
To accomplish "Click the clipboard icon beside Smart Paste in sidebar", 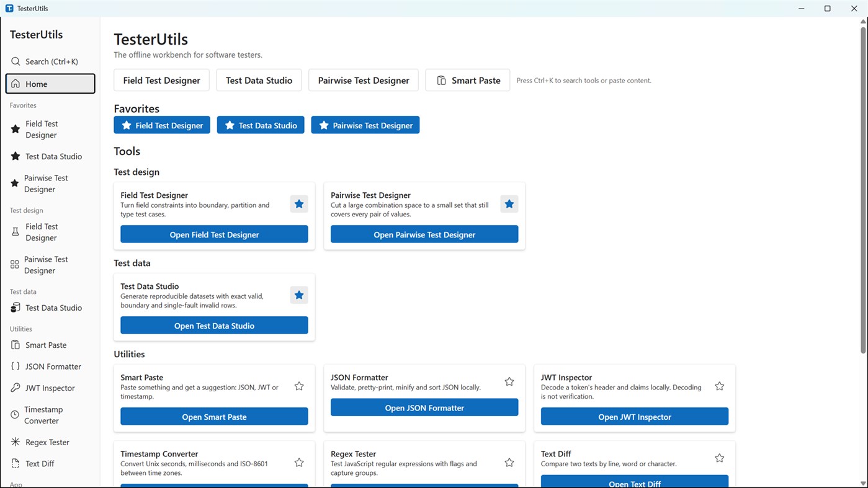I will point(16,345).
